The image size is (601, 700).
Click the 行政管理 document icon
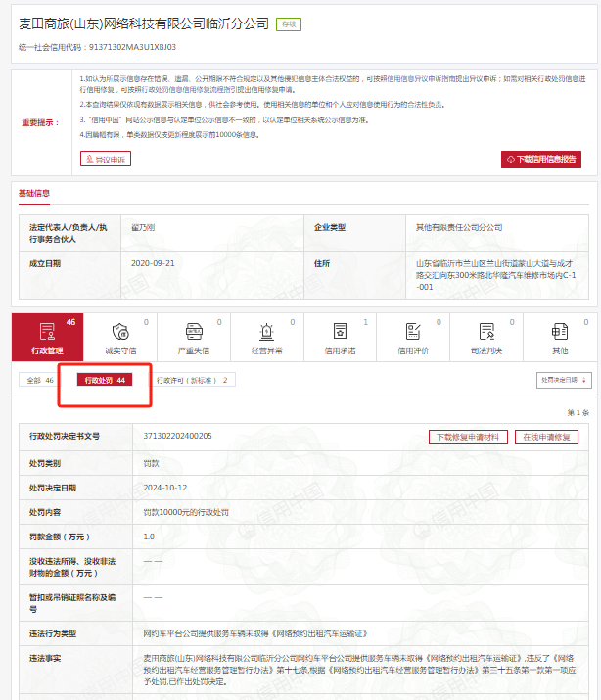pos(47,332)
